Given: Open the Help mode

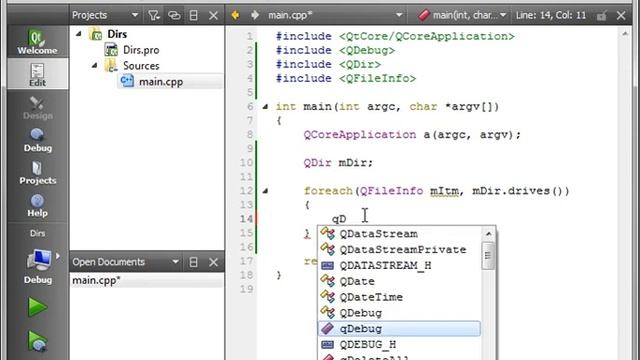Looking at the screenshot, I should click(37, 205).
